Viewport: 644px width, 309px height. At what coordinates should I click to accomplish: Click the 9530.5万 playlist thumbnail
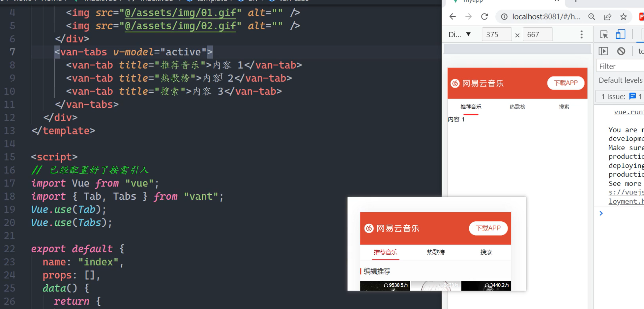click(x=385, y=286)
